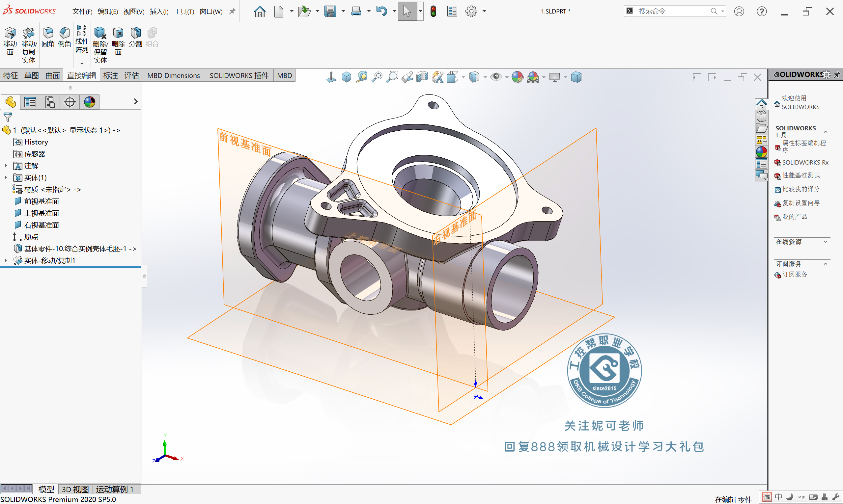The image size is (843, 504).
Task: Pin the SOLIDWORKS Resources task pane
Action: (x=836, y=74)
